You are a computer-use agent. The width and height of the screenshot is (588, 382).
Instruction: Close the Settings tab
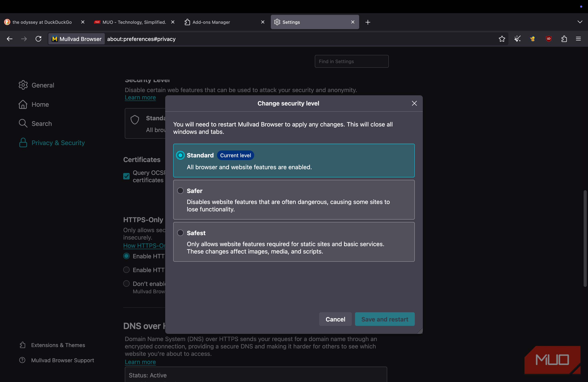point(353,22)
